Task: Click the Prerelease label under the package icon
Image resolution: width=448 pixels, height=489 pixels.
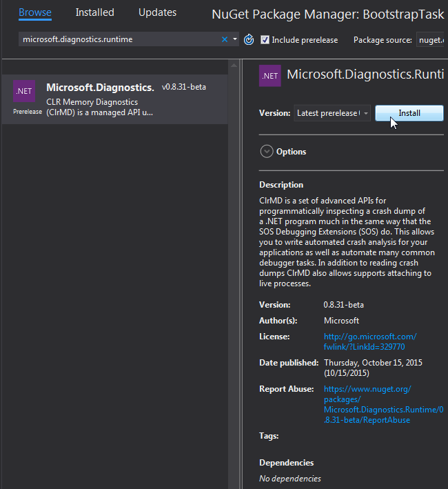Action: pyautogui.click(x=28, y=112)
